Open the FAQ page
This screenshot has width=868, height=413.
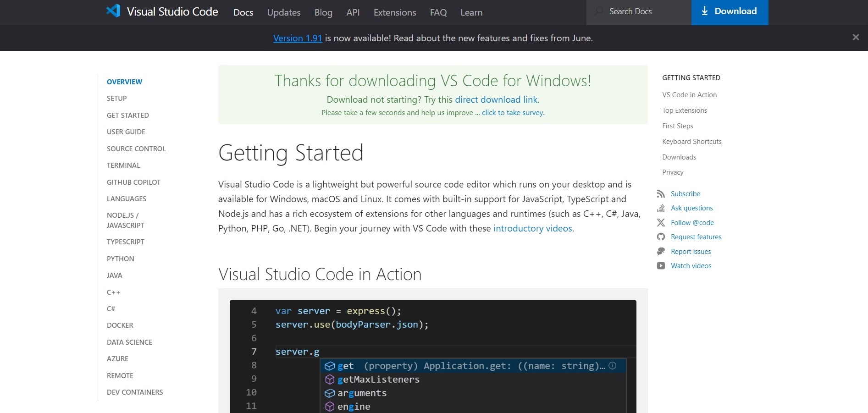click(438, 12)
